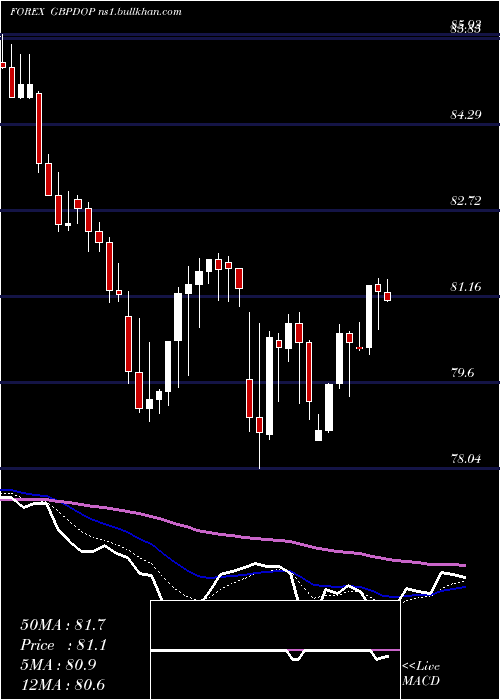Click inside the Live MACD inset panel
This screenshot has width=500, height=700.
pos(275,650)
